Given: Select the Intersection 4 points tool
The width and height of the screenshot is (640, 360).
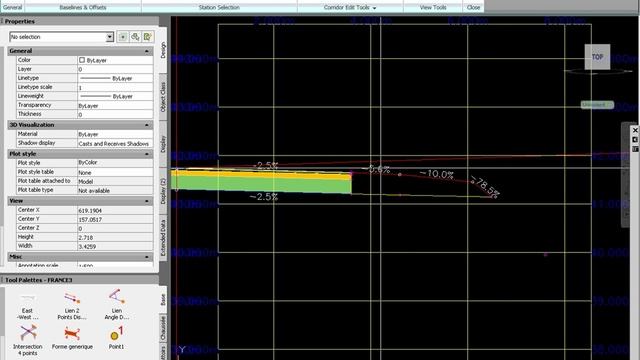Looking at the screenshot, I should pos(27,340).
